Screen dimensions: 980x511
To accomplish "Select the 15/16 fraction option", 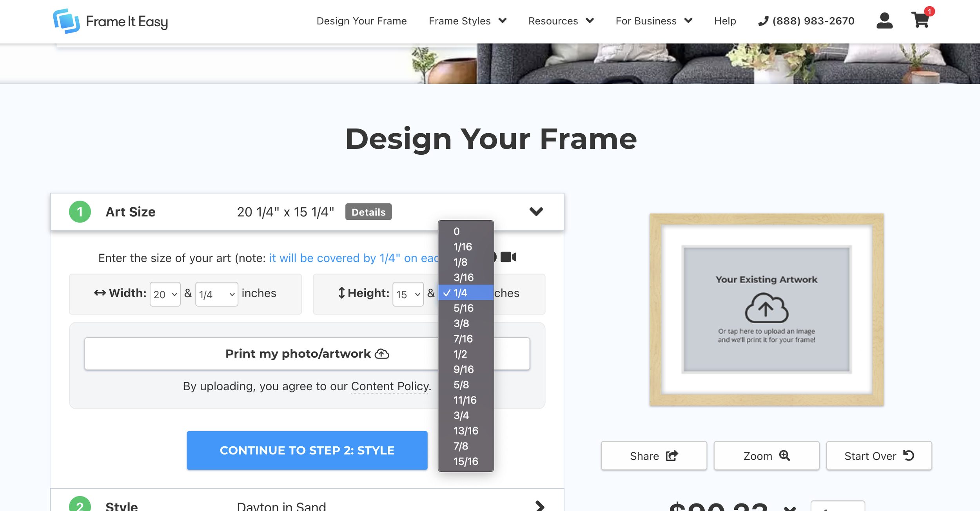I will click(x=466, y=461).
